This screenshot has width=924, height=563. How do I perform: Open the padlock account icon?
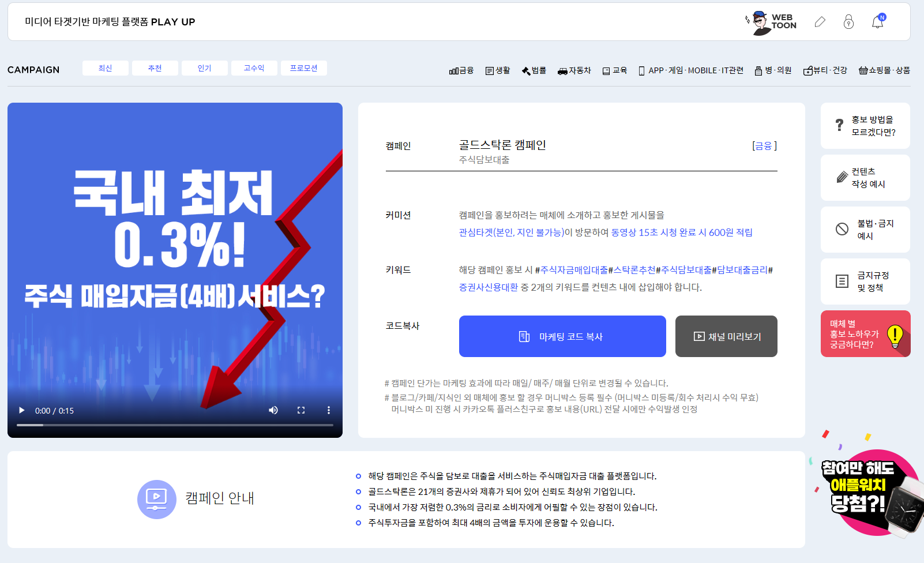tap(848, 22)
